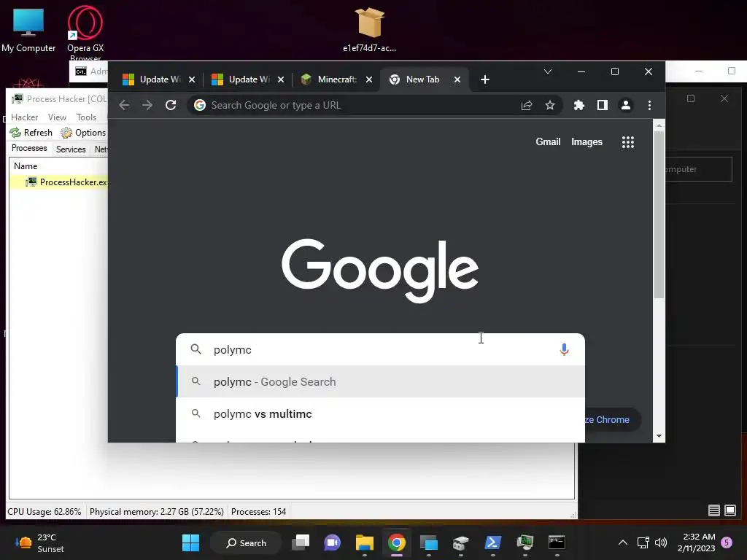Click the Chrome icon on the taskbar
Screen dimensions: 747x560
pos(396,542)
